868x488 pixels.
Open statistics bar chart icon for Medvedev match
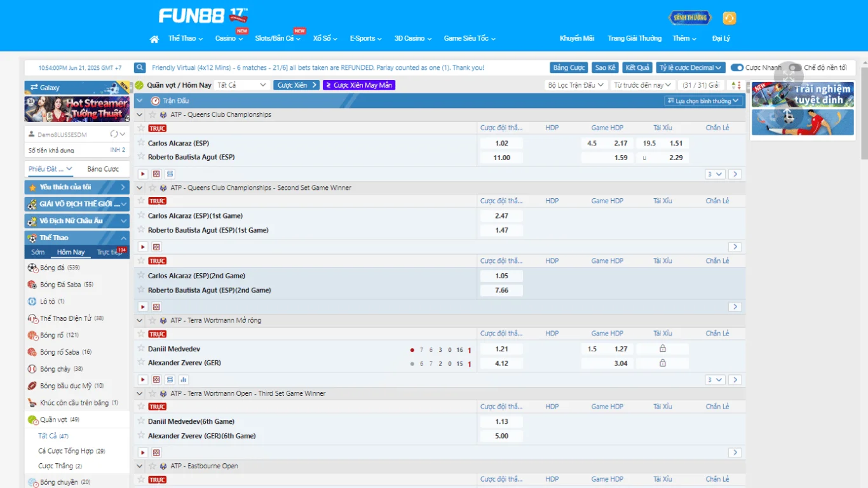click(184, 380)
